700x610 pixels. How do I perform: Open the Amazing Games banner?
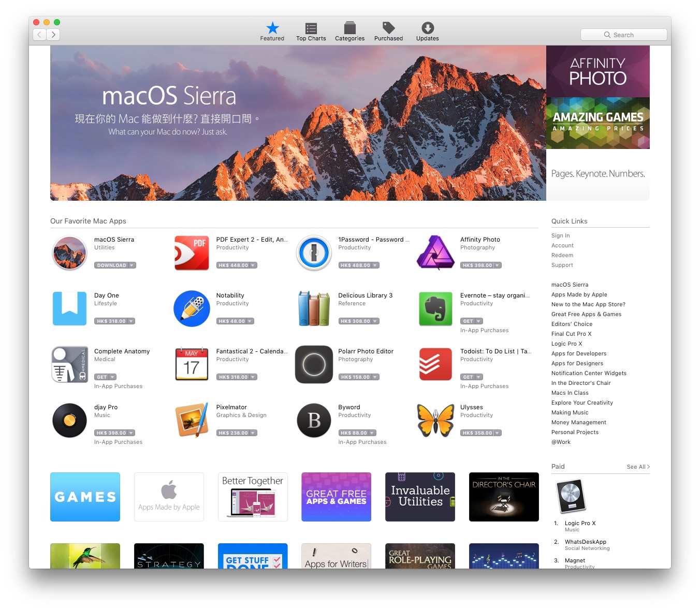(x=598, y=123)
